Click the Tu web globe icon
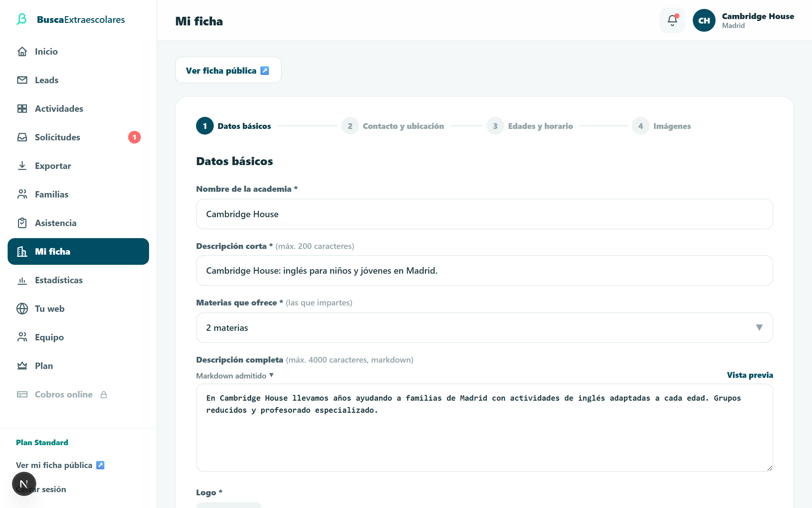 click(x=22, y=308)
